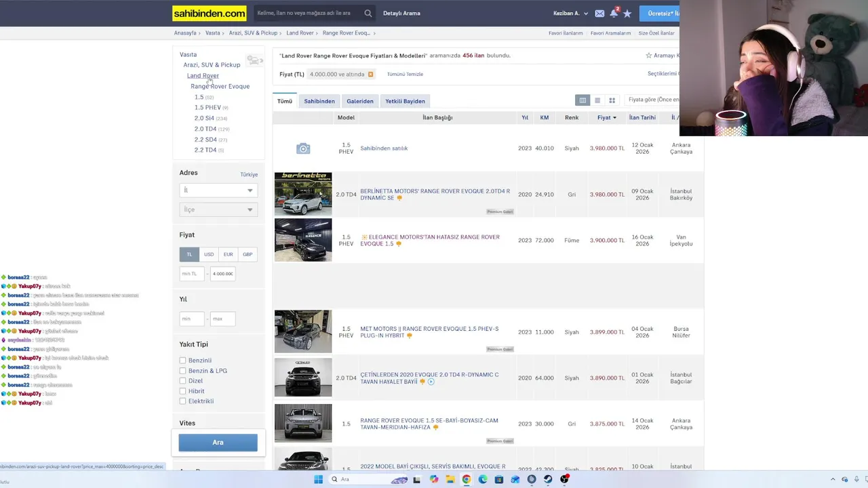868x488 pixels.
Task: Open Detaylı Arama in header
Action: (x=401, y=13)
